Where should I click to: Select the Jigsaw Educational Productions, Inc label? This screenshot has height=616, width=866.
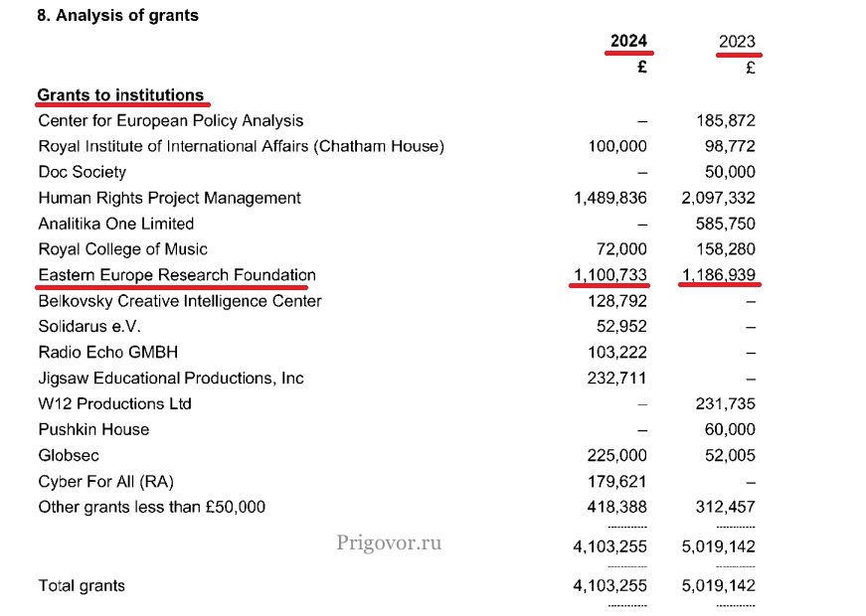click(171, 379)
